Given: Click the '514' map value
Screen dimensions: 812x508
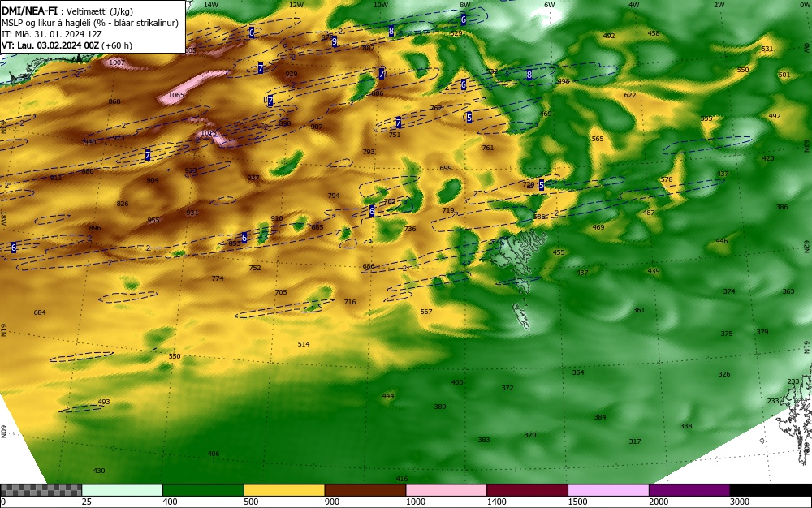Looking at the screenshot, I should pyautogui.click(x=304, y=344).
